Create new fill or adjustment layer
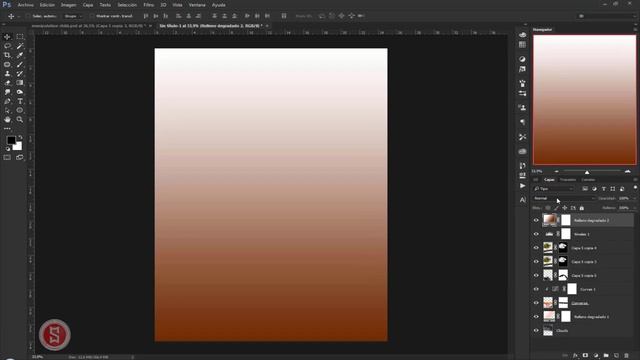The height and width of the screenshot is (360, 640). tap(596, 356)
